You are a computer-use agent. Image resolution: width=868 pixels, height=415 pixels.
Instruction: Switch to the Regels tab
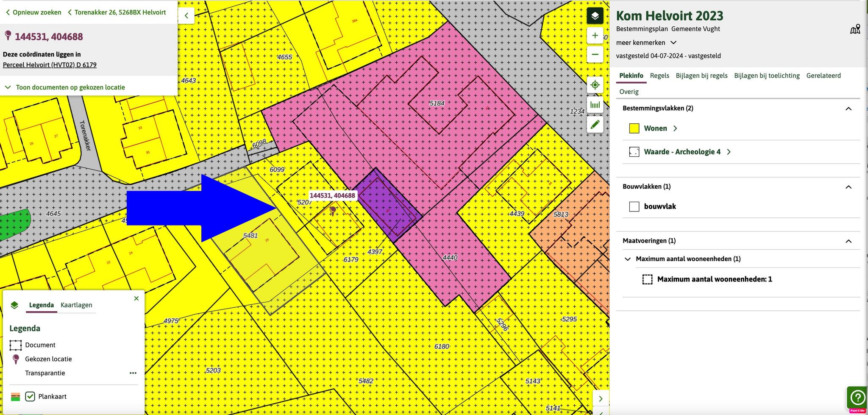click(659, 75)
